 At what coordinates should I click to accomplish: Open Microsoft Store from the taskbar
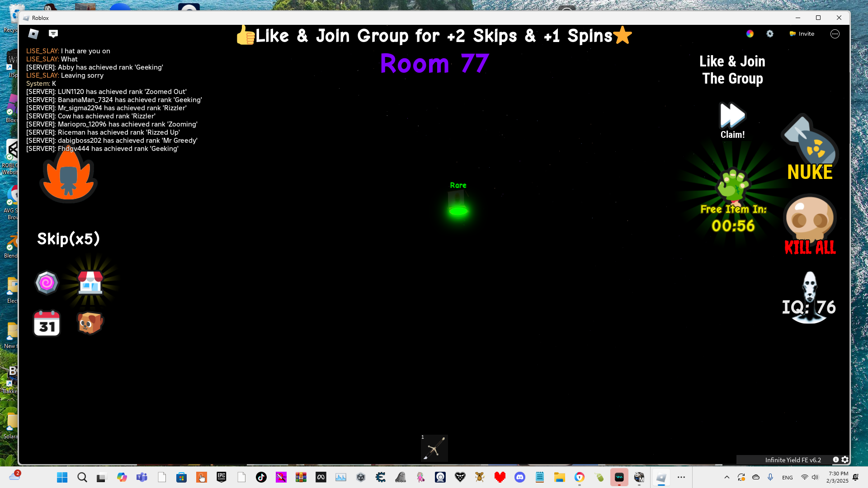click(x=181, y=477)
